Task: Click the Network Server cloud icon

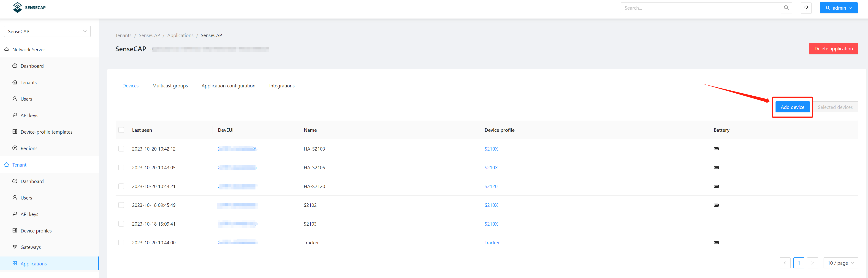Action: (6, 49)
